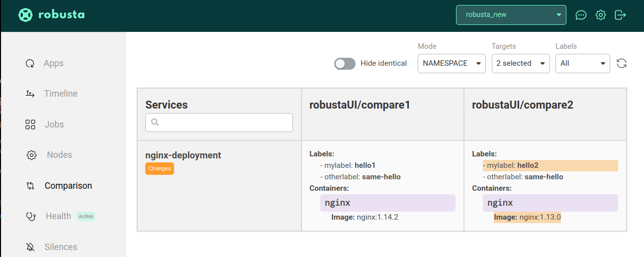644x257 pixels.
Task: Click the Services heading
Action: point(167,105)
